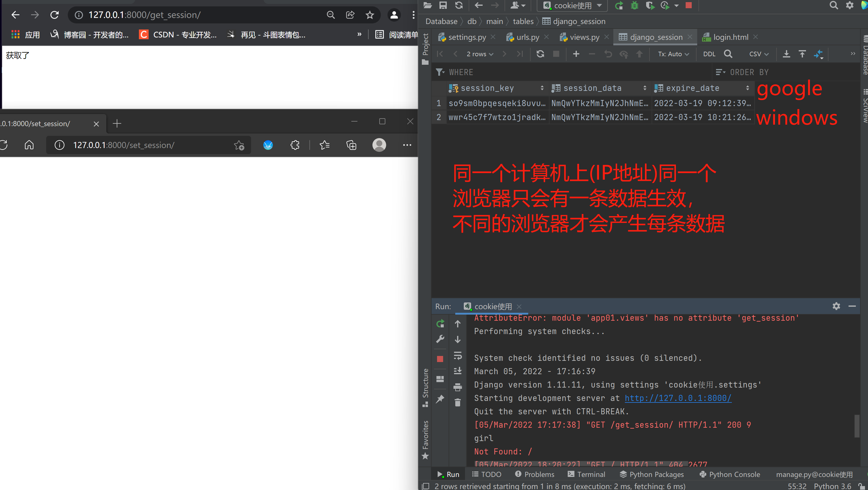Screen dimensions: 868x490
Task: Open the TODO tool window
Action: pos(487,474)
